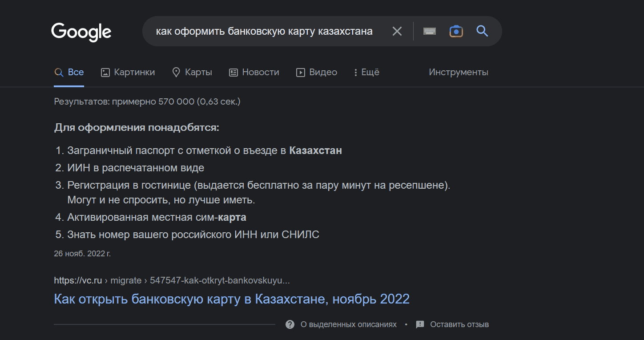The width and height of the screenshot is (644, 340).
Task: Select the Все results tab
Action: coord(69,72)
